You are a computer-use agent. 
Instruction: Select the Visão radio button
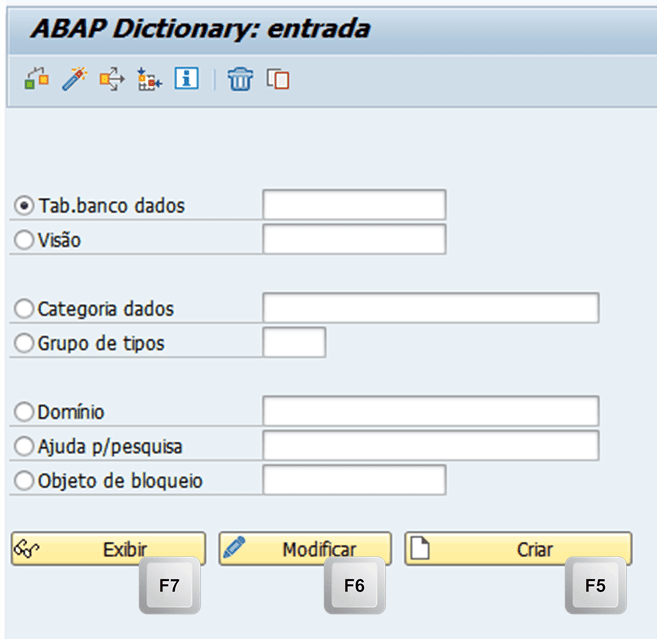click(x=24, y=240)
